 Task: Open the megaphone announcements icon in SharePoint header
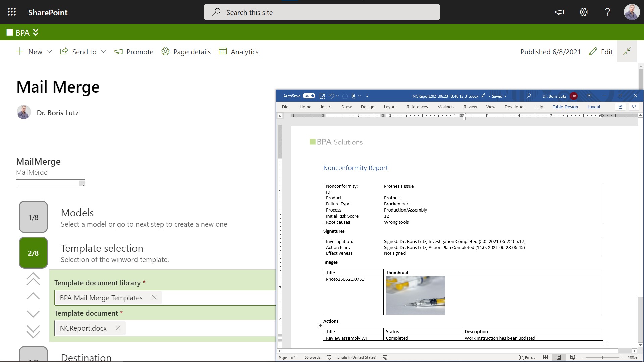coord(559,12)
